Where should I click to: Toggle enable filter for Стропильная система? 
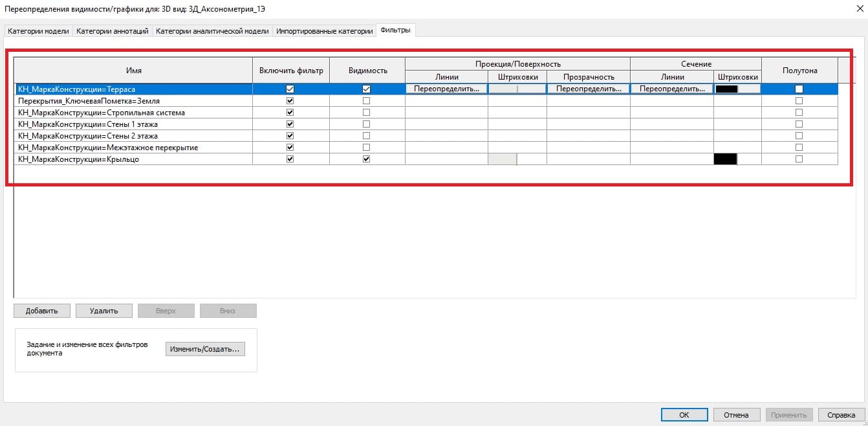tap(290, 113)
